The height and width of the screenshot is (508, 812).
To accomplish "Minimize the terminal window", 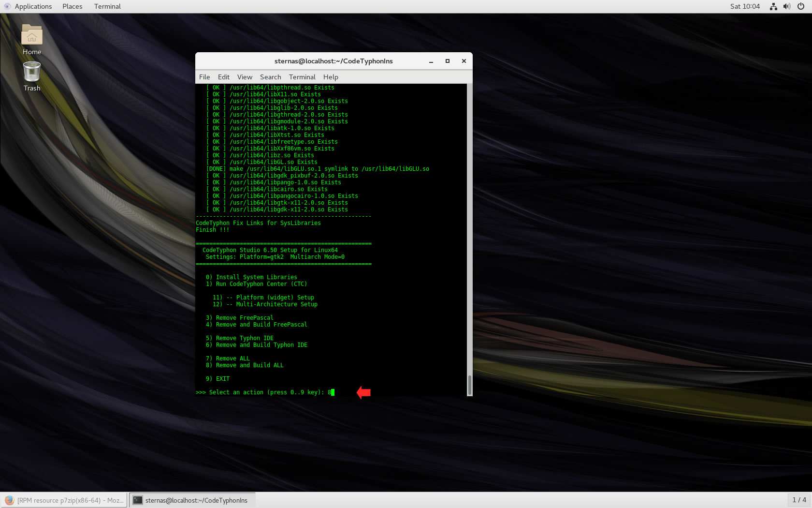I will click(x=431, y=61).
